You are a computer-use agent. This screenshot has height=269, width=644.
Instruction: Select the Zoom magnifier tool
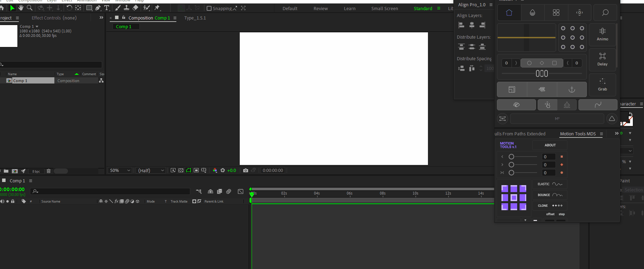[x=30, y=8]
